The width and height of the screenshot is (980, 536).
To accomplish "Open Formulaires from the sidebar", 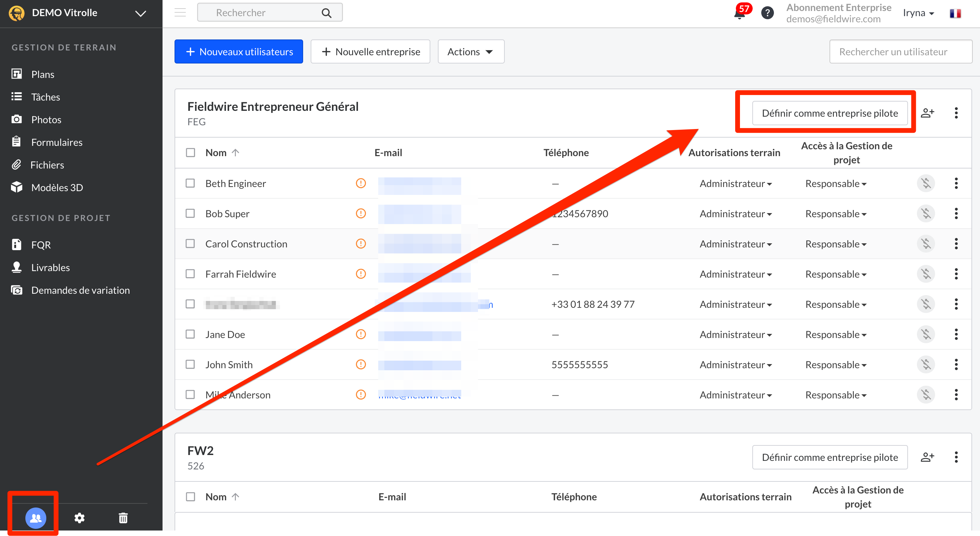I will [57, 142].
